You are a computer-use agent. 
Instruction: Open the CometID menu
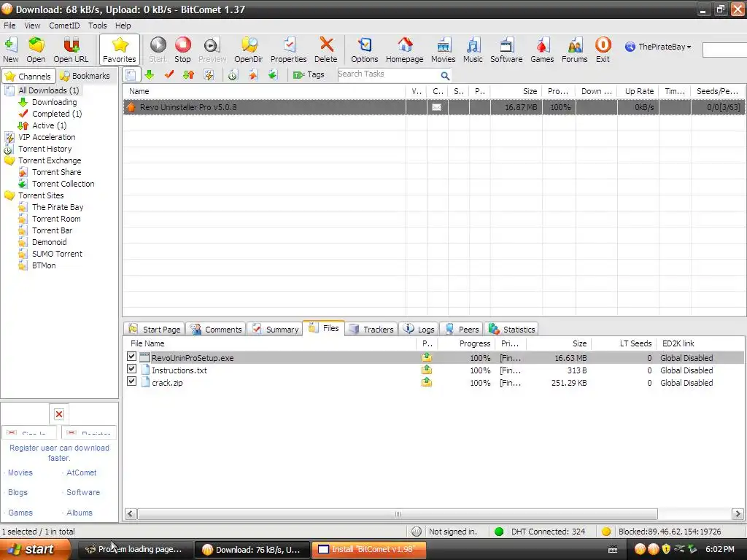(x=64, y=26)
